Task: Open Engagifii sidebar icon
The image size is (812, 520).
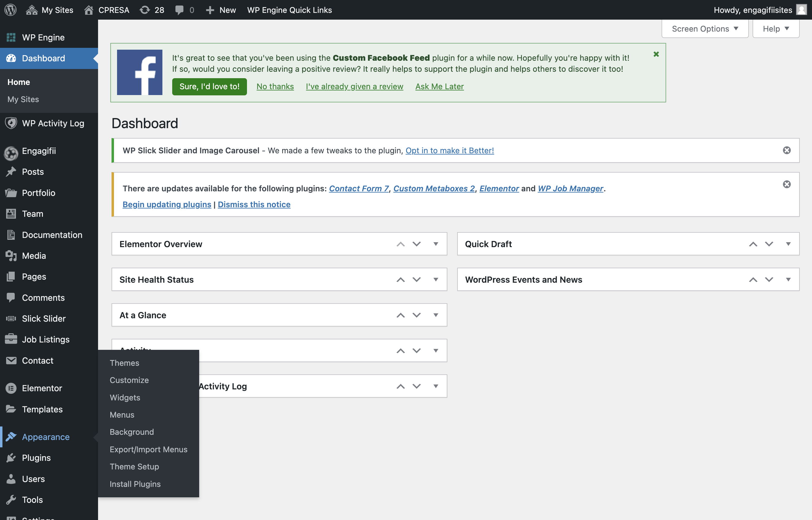Action: [x=11, y=153]
